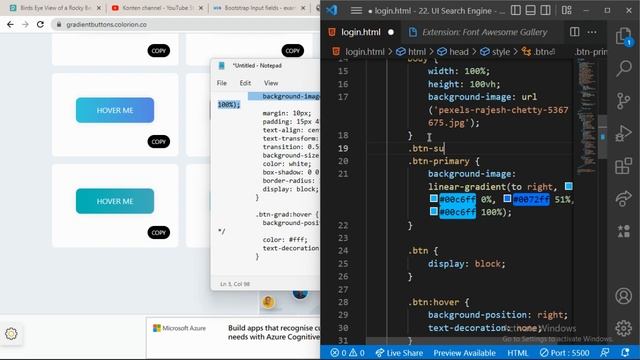Close the YouTube channel Chrome tab
This screenshot has width=640, height=360.
(200, 8)
